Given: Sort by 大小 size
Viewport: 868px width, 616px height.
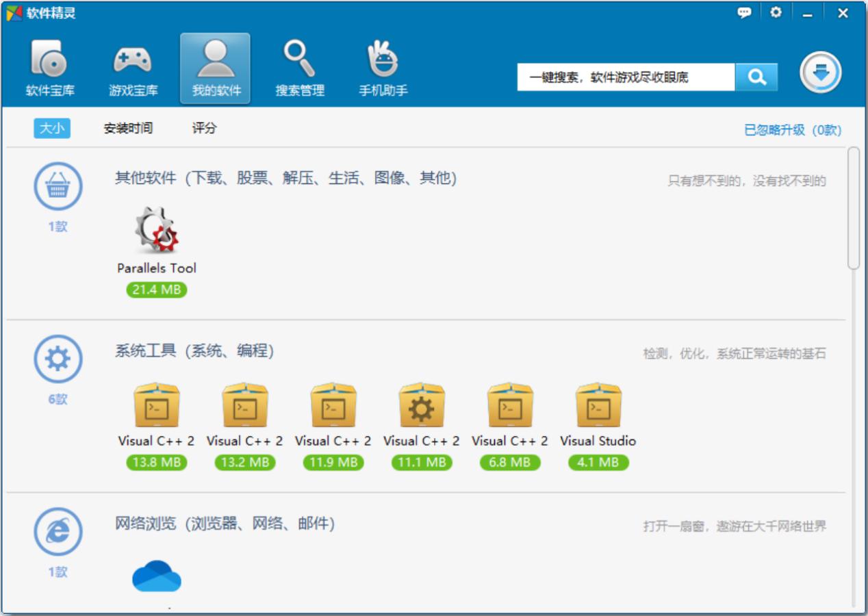Looking at the screenshot, I should point(52,128).
